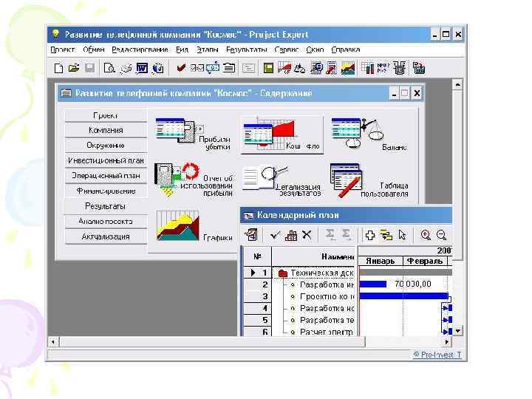
Task: Open Отчет об использовании прибыли icon
Action: tap(194, 180)
